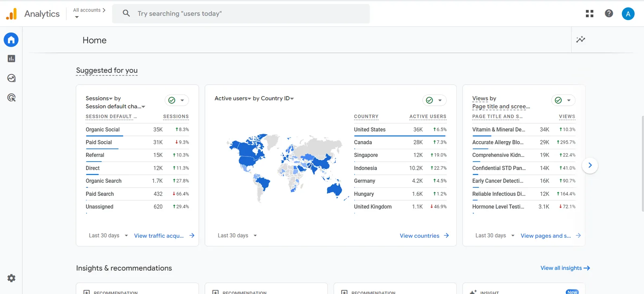Open View countries link
The width and height of the screenshot is (644, 294).
[424, 236]
